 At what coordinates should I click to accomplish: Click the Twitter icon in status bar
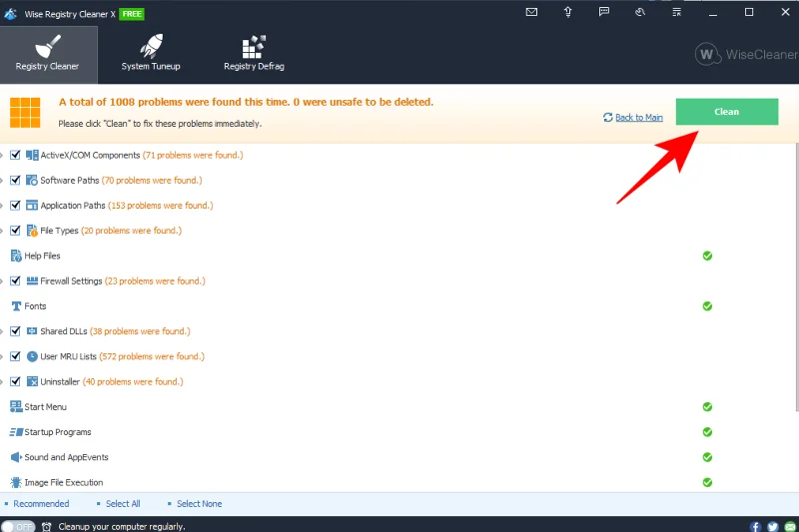(x=772, y=526)
